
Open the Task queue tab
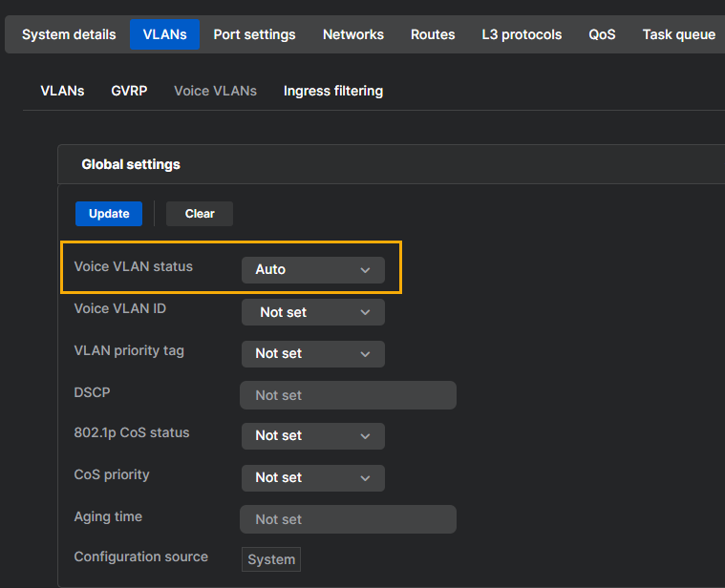point(678,34)
